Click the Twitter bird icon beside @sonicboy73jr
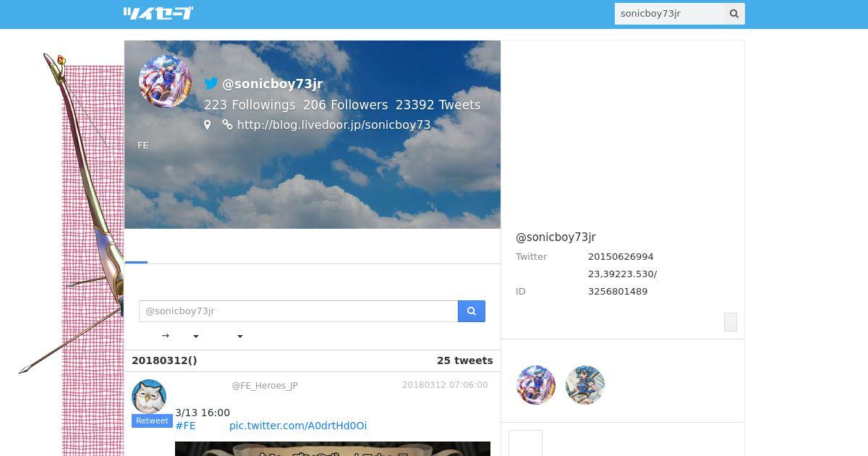The image size is (868, 456). click(210, 83)
